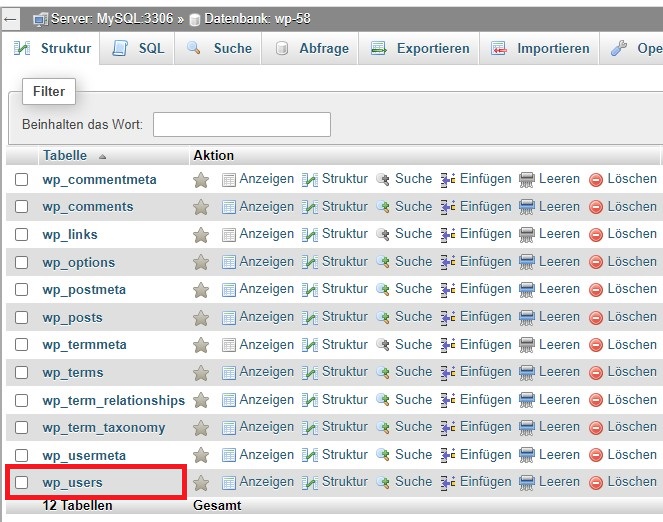Click the red Löschen icon for wp_posts

point(596,318)
